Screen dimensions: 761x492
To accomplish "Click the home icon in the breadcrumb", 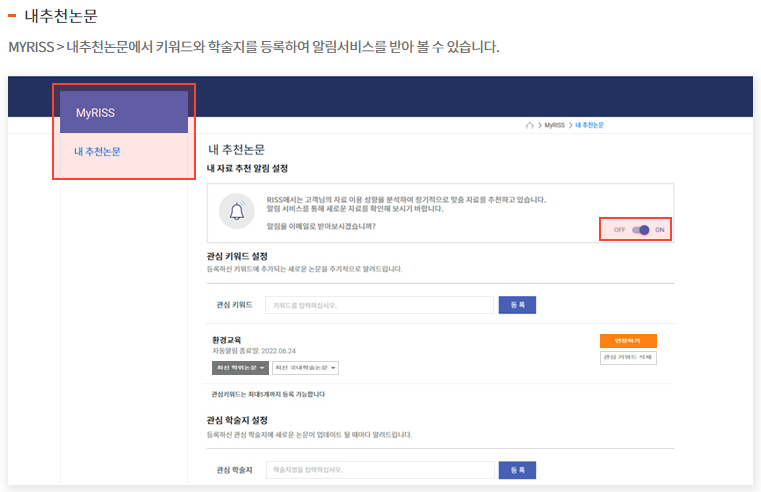I will click(529, 126).
